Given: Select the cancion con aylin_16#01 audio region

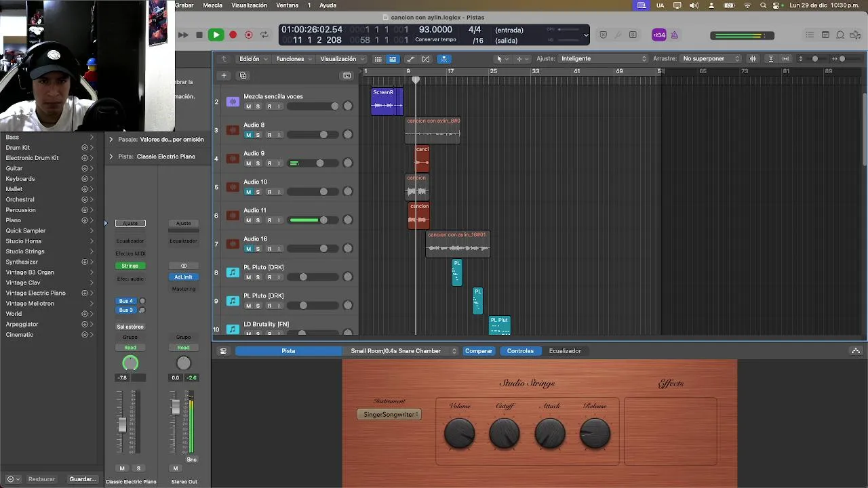Looking at the screenshot, I should (x=458, y=244).
